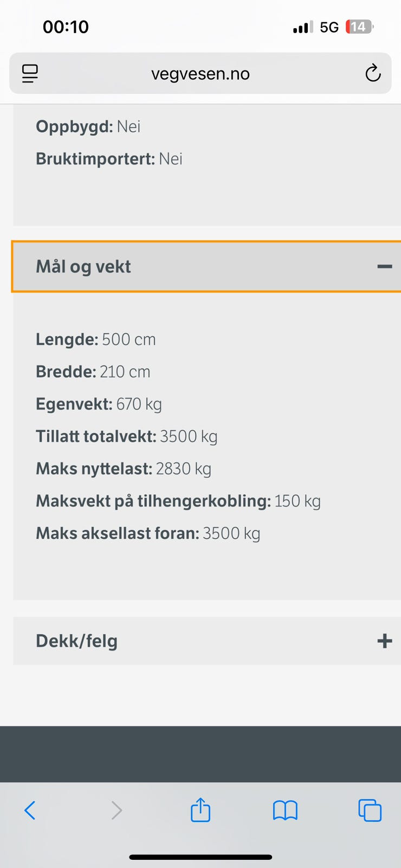This screenshot has width=401, height=868.
Task: Tap the vegvesen.no address bar
Action: (200, 73)
